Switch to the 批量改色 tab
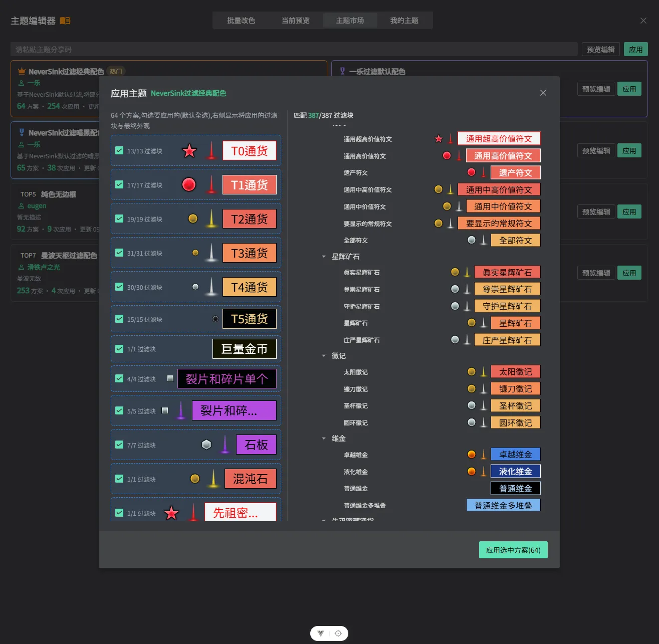This screenshot has width=659, height=644. pos(241,21)
